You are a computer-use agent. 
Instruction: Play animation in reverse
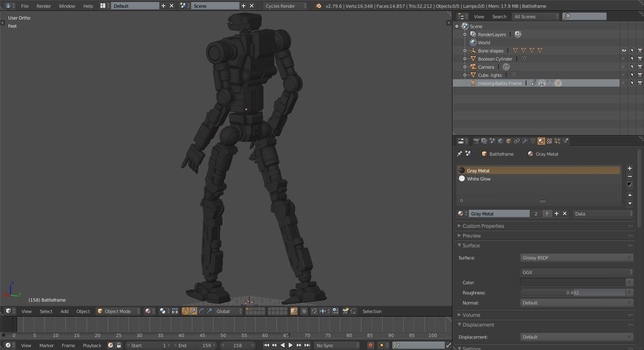(x=283, y=345)
